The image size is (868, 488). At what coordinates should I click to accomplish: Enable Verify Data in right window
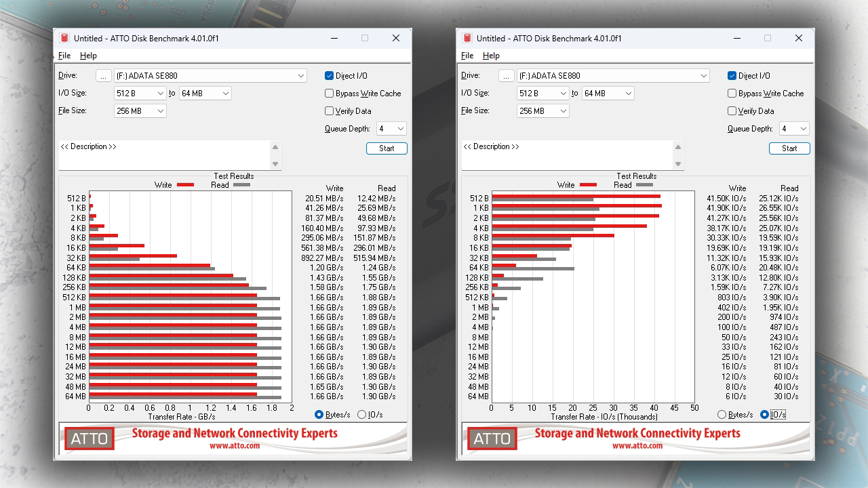(732, 111)
